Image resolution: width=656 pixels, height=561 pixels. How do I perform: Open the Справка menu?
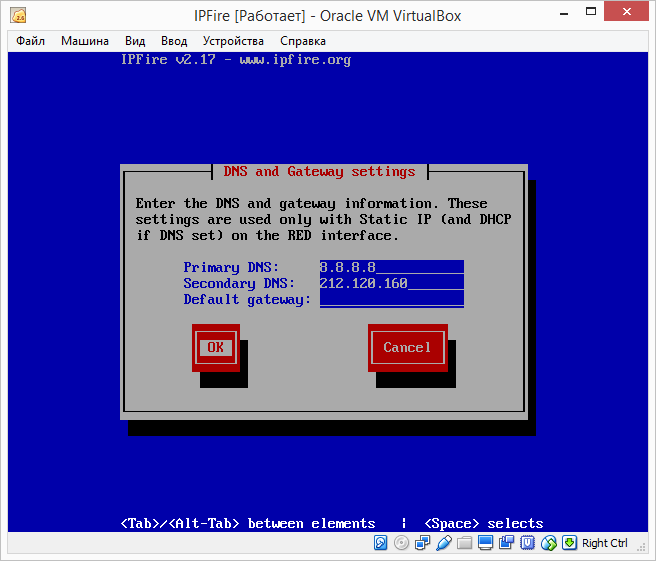click(x=303, y=41)
